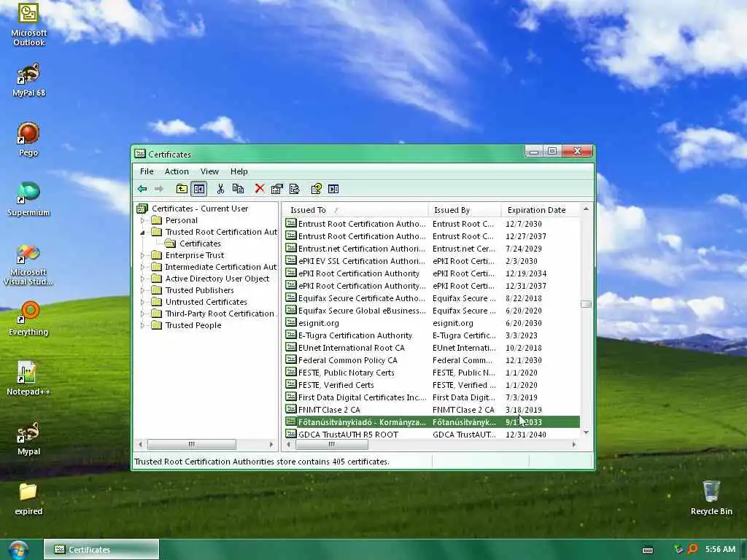Open Microsoft Visual Studio desktop shortcut
This screenshot has width=747, height=560.
(x=28, y=264)
